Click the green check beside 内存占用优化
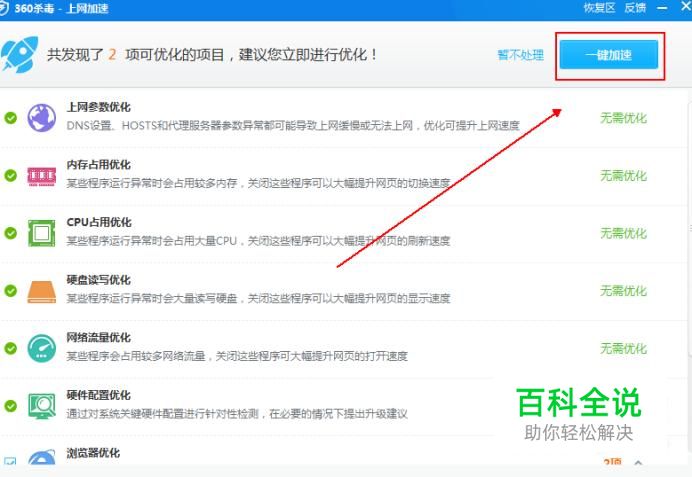Viewport: 692px width, 477px height. pyautogui.click(x=11, y=176)
